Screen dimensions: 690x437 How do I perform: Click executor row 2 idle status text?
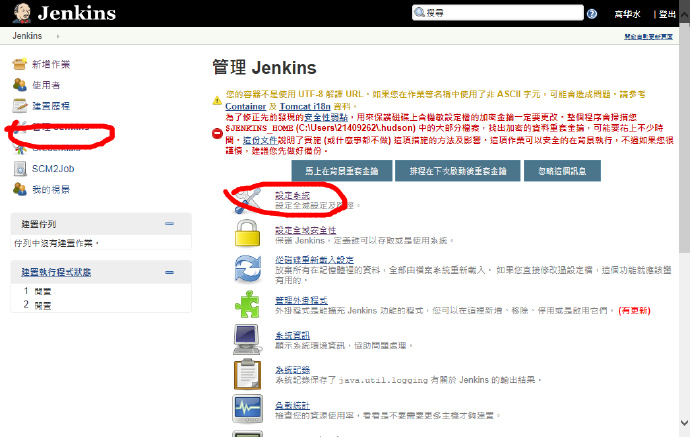coord(43,305)
